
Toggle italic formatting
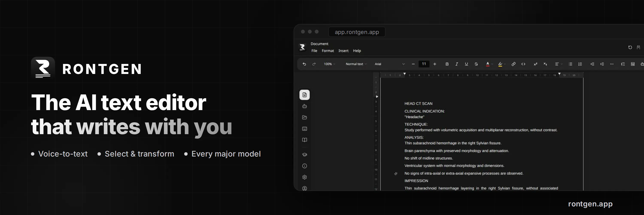point(457,64)
